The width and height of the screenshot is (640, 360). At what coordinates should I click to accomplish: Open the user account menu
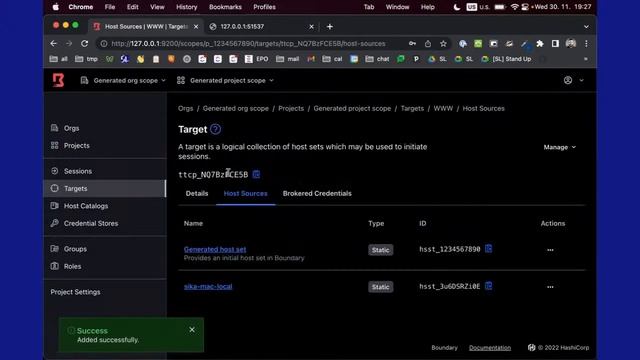[573, 80]
